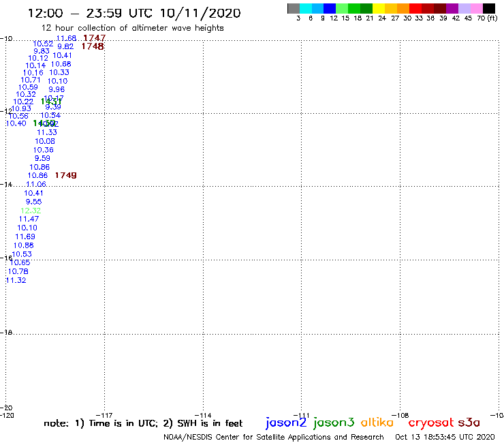Click the longitude axis label -117
This screenshot has height=443, width=504.
click(x=104, y=415)
